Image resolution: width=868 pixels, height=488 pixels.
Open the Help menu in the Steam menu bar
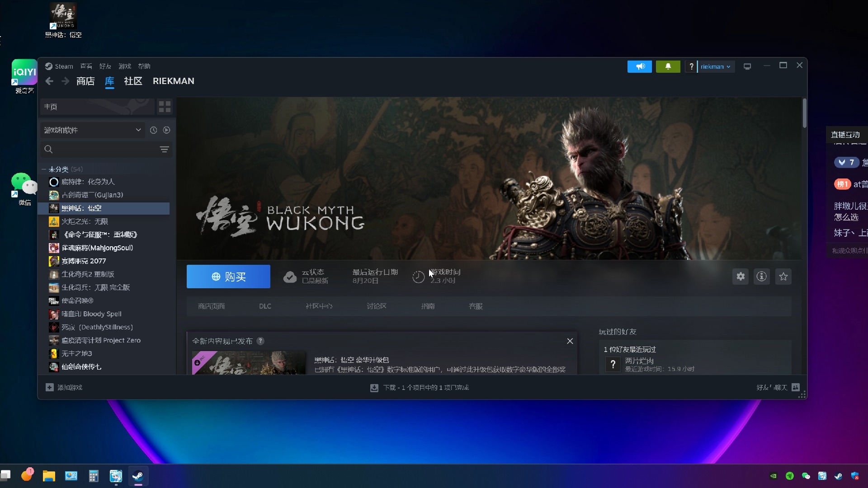point(144,66)
